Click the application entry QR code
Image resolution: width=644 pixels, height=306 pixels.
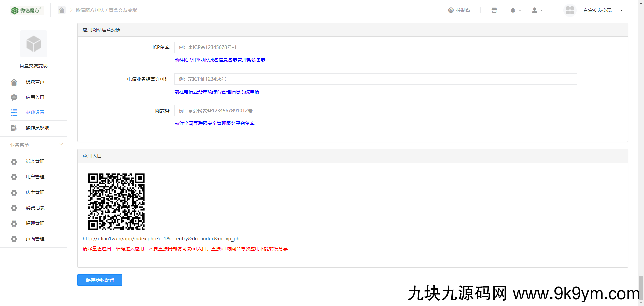click(x=116, y=201)
